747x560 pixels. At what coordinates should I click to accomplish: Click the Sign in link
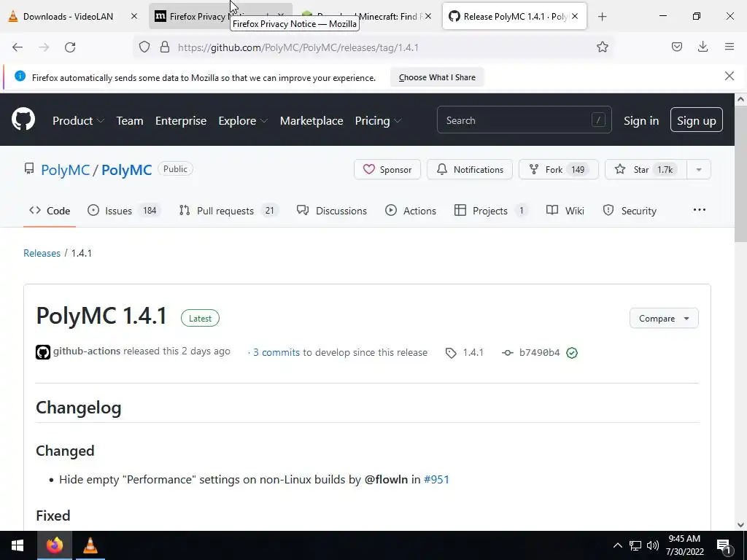coord(641,120)
